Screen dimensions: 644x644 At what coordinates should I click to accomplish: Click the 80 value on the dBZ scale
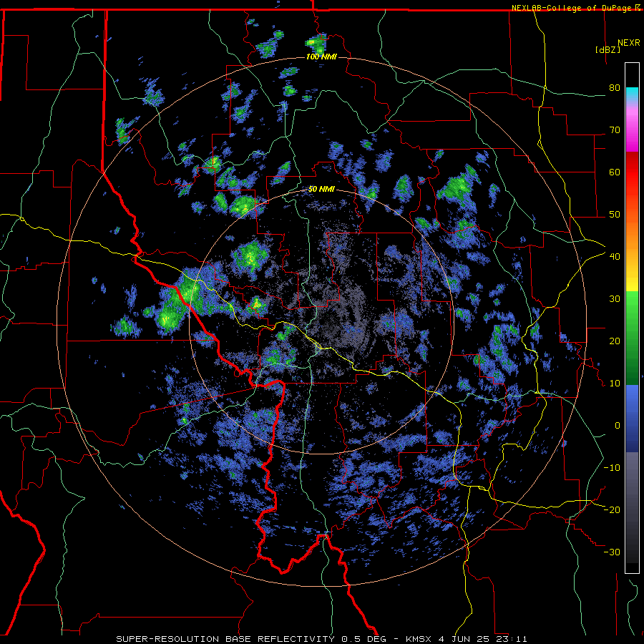pos(615,88)
